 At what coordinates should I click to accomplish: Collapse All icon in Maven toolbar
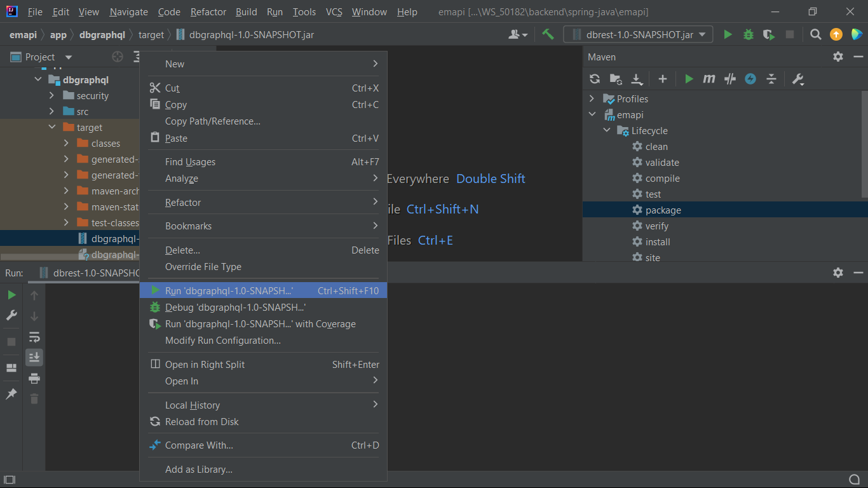click(771, 79)
